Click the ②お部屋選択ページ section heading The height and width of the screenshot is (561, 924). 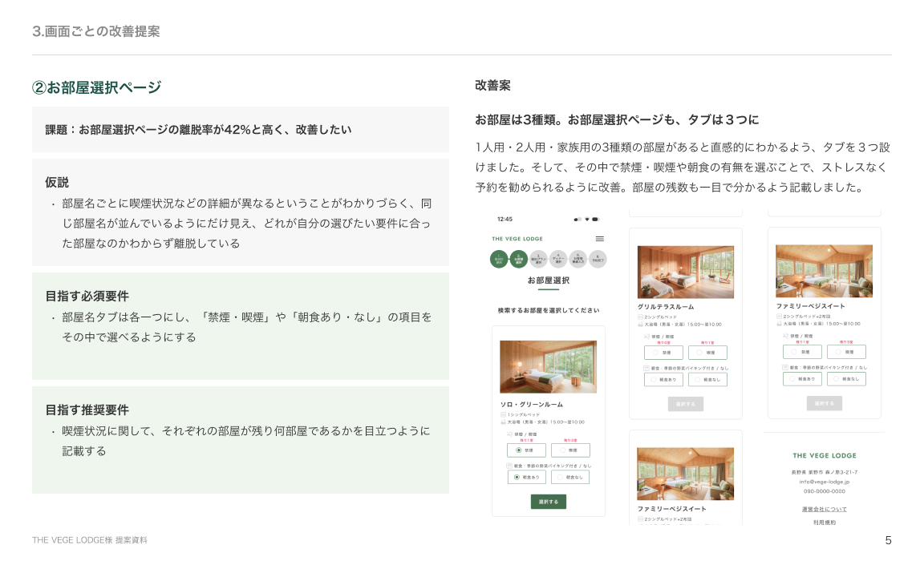coord(96,87)
